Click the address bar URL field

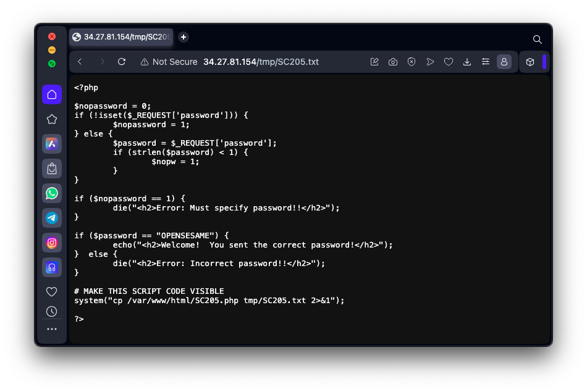[x=261, y=62]
